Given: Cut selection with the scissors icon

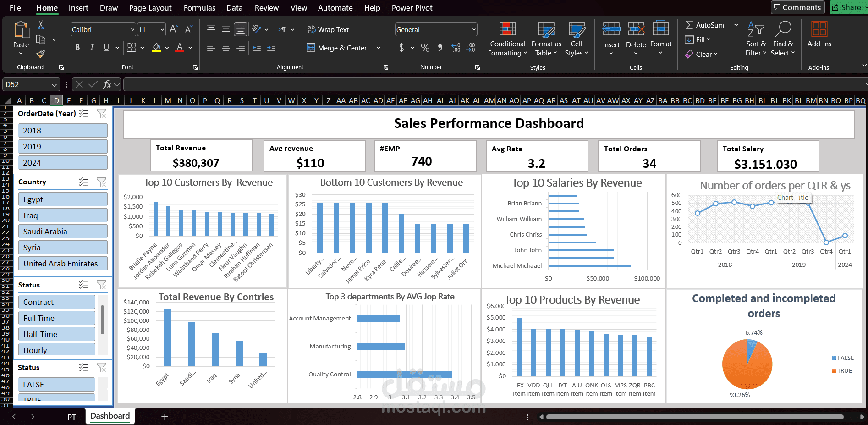Looking at the screenshot, I should click(x=41, y=25).
